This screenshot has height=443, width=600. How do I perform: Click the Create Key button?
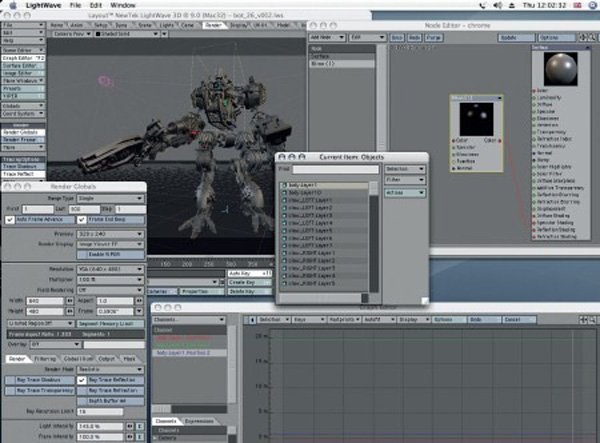[244, 282]
